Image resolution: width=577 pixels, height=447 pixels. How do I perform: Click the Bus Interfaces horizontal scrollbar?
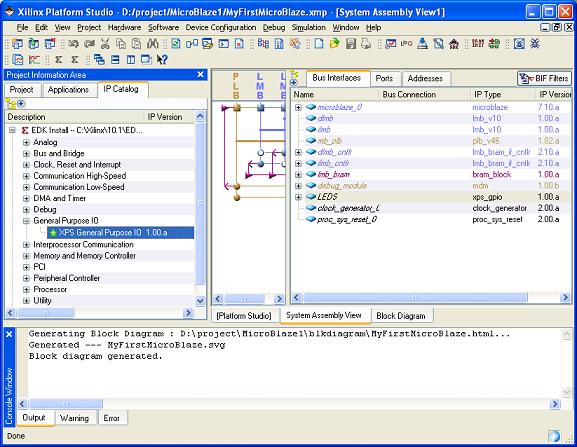click(431, 298)
